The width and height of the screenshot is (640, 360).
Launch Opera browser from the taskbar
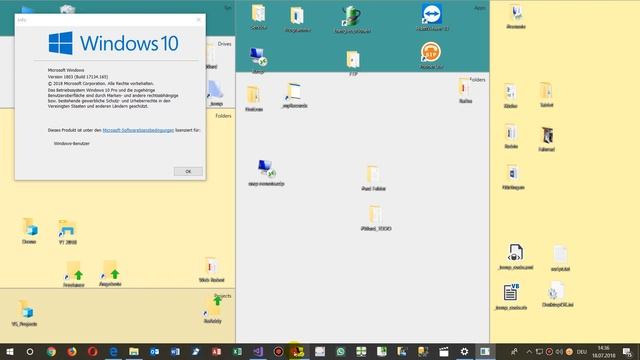coord(93,351)
